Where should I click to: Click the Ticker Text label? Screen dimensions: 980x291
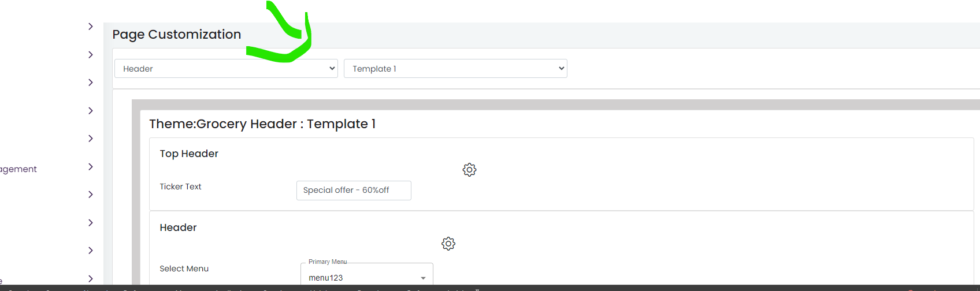coord(180,186)
